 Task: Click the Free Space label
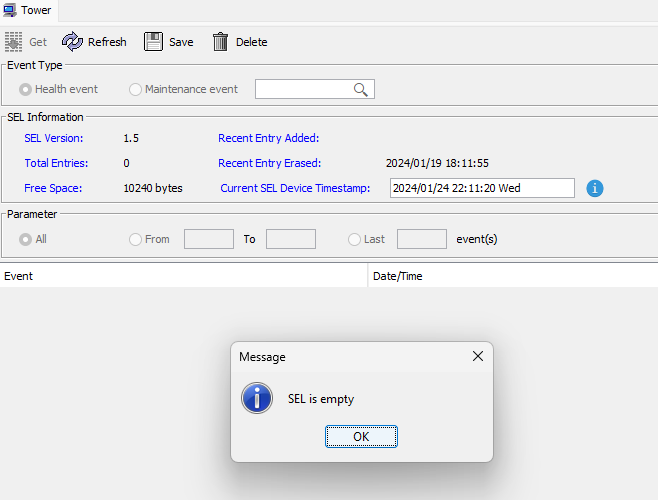[53, 188]
